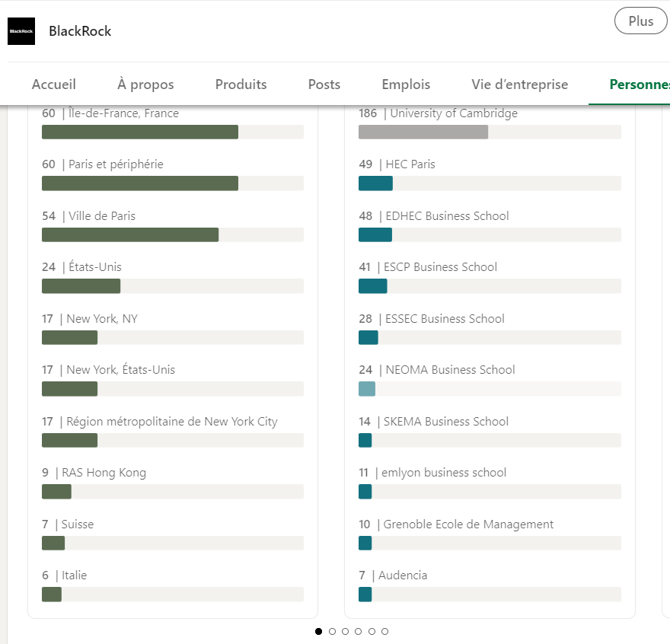Switch to the Accueil tab
Screen dimensions: 670x644
coord(54,84)
